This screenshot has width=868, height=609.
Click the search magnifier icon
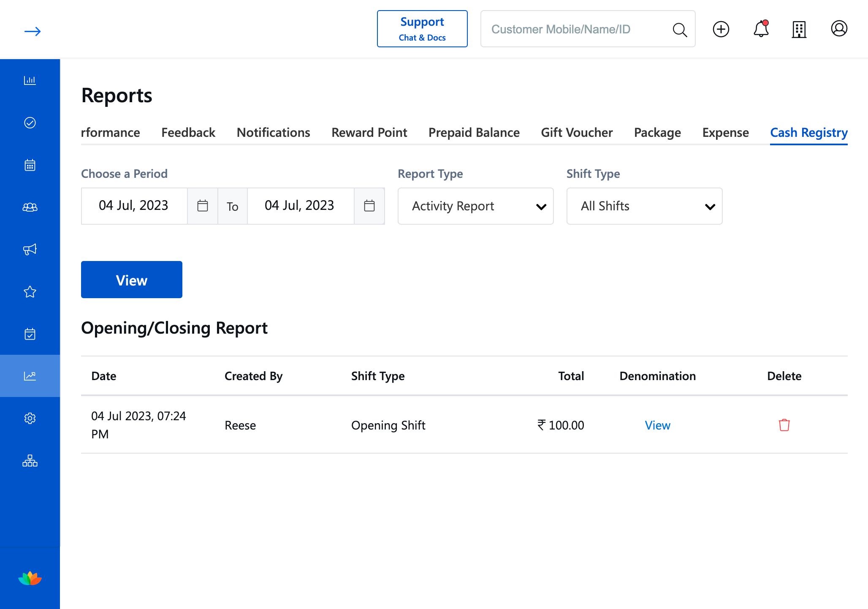[x=680, y=30]
